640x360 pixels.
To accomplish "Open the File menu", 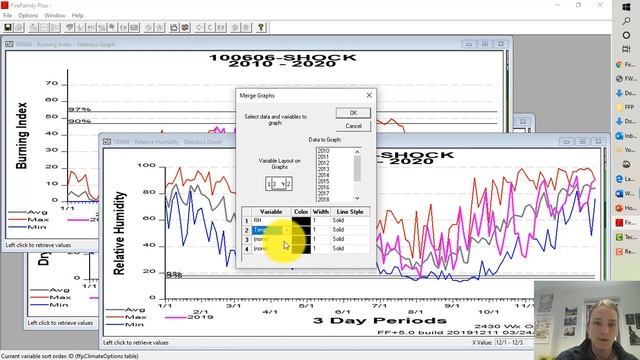I will coord(7,16).
